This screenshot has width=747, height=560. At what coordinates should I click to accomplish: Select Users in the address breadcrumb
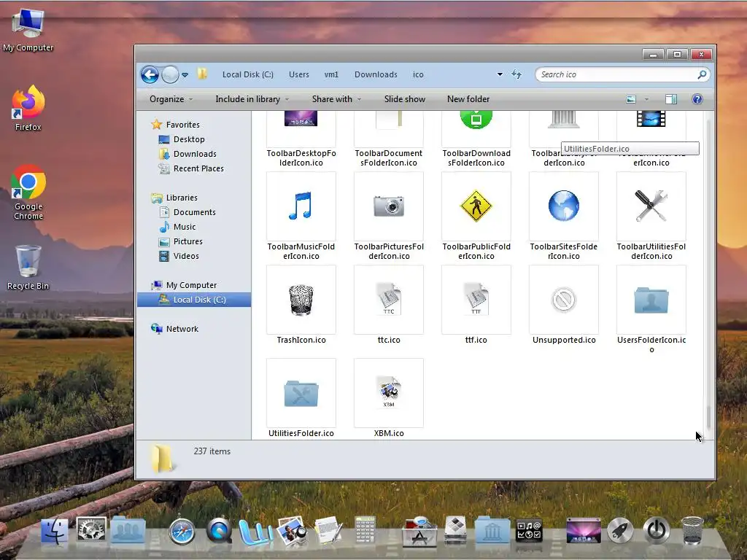coord(298,75)
